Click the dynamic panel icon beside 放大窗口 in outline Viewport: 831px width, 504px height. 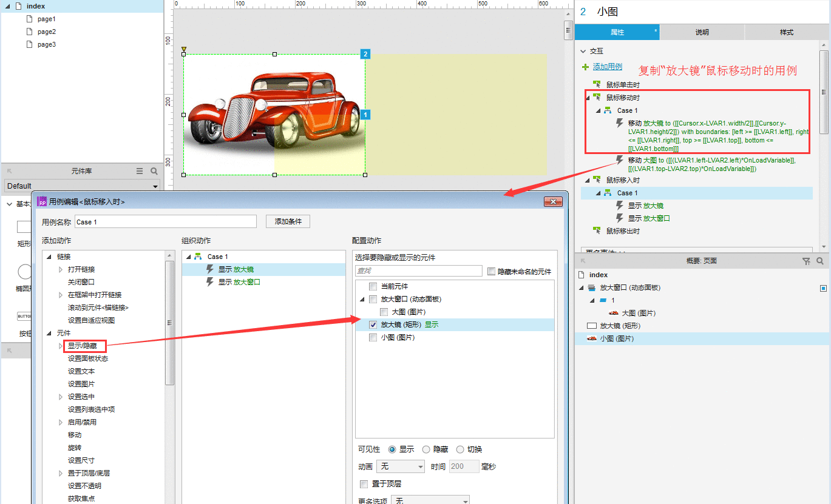point(592,288)
